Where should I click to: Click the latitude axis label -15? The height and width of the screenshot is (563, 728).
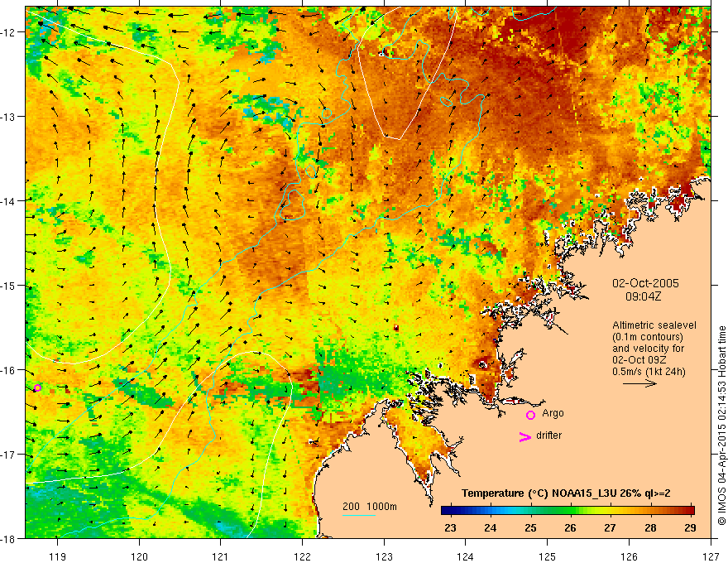pos(9,285)
